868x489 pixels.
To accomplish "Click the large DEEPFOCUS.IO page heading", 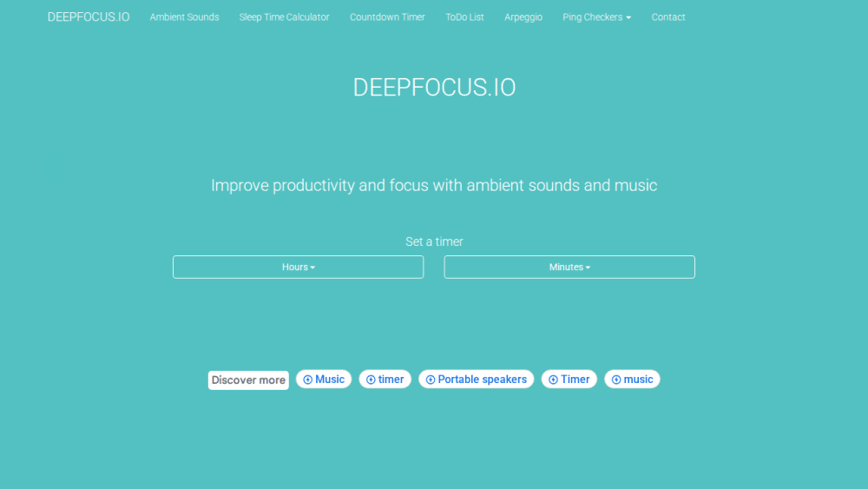I will [x=434, y=88].
